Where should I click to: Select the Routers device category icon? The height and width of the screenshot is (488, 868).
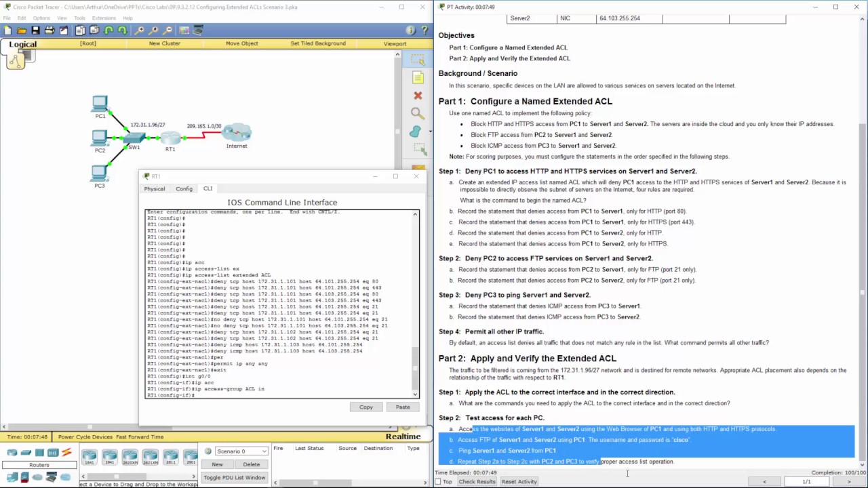click(x=12, y=453)
